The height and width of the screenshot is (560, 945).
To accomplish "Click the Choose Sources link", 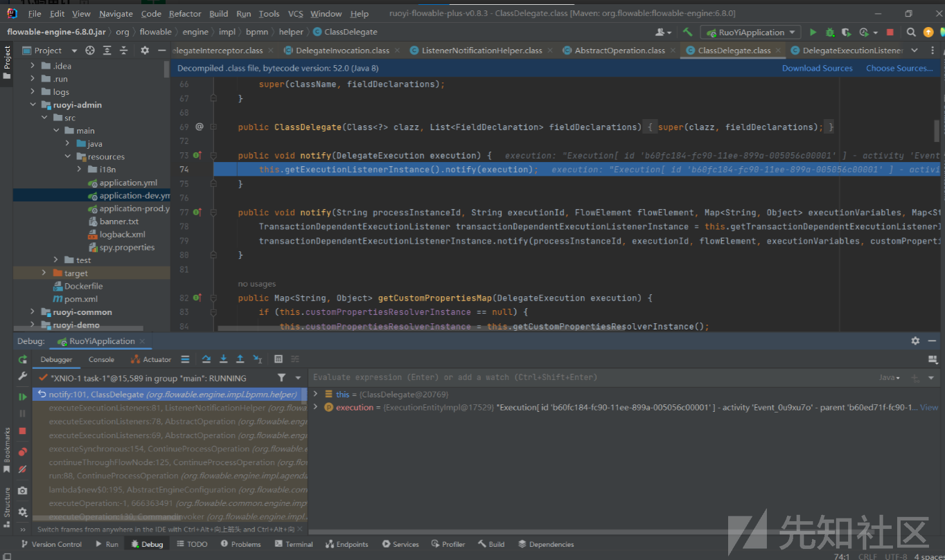I will pos(899,68).
